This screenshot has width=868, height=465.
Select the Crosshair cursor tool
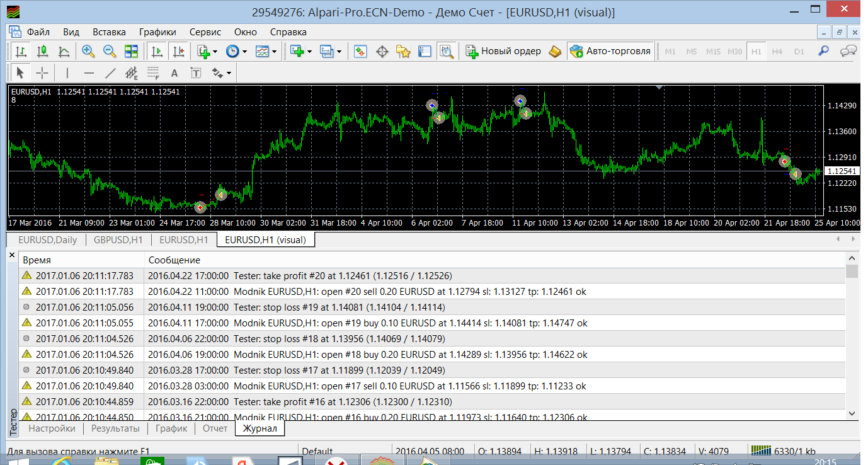click(42, 73)
